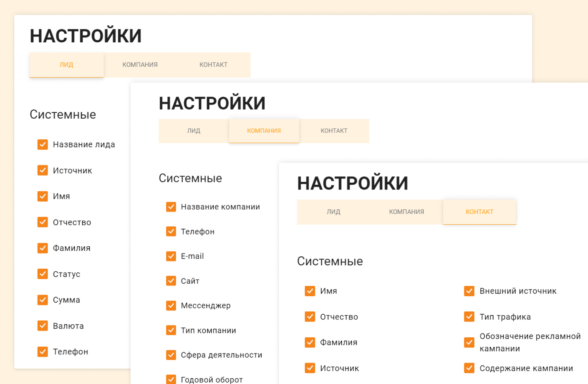This screenshot has height=384, width=588.
Task: Select КОНТАКТ tab in the lead settings window
Action: (214, 65)
